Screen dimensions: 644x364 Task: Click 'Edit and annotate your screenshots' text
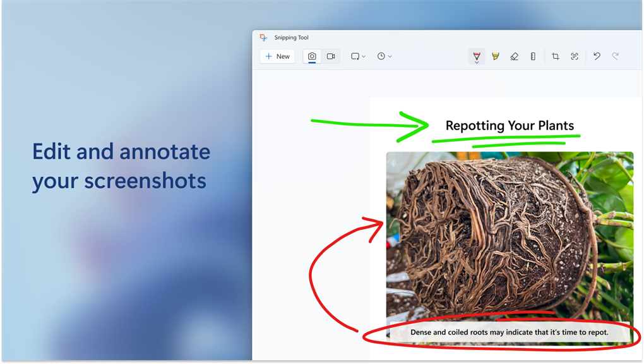[x=121, y=166]
